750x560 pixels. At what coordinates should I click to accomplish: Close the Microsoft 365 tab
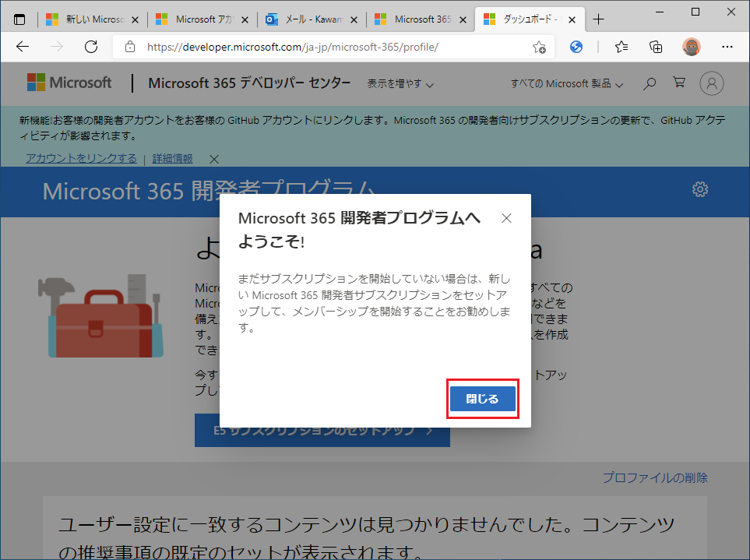(x=463, y=19)
